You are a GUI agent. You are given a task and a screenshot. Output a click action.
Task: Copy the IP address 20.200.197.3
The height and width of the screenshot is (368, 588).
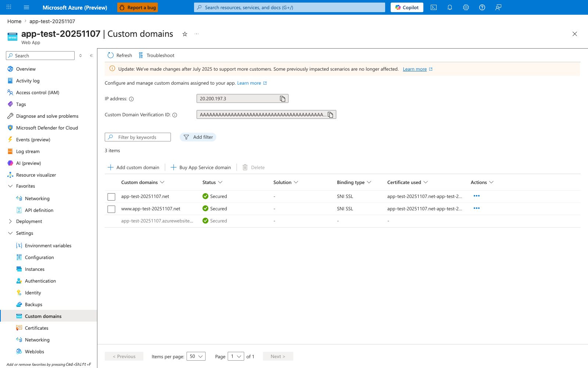(x=283, y=99)
